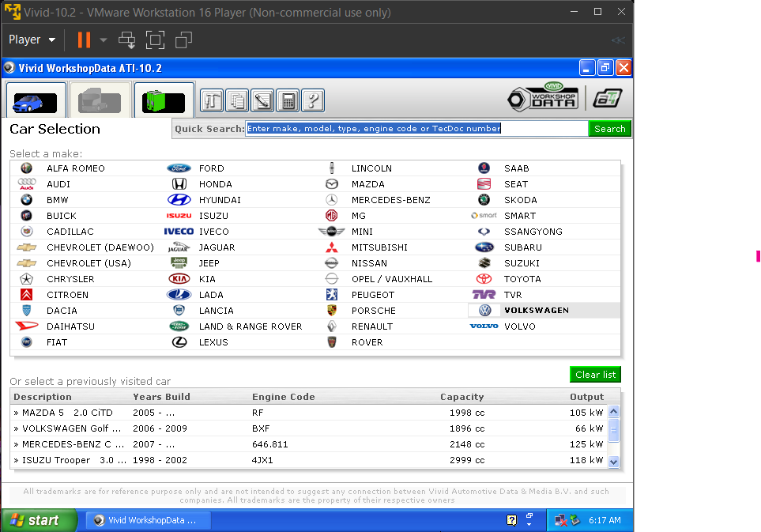Image resolution: width=761 pixels, height=532 pixels.
Task: Click the 6:17 AM taskbar clock
Action: 605,520
